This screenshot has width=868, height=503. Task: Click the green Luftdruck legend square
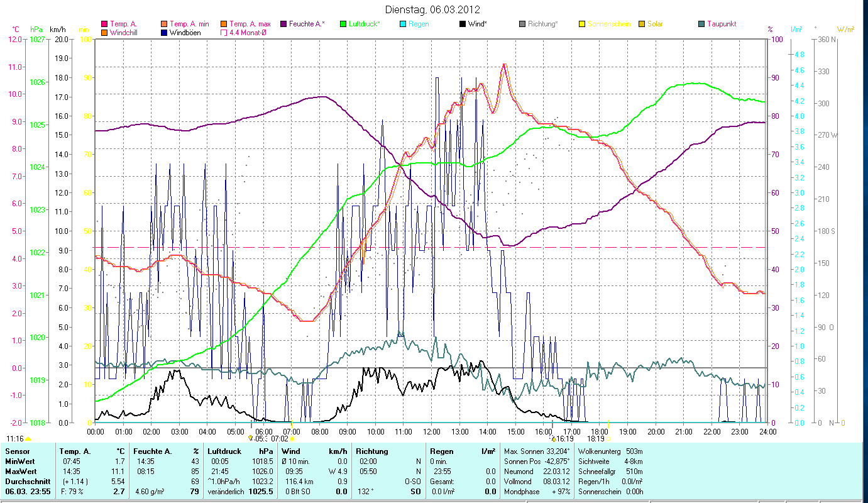coord(343,24)
